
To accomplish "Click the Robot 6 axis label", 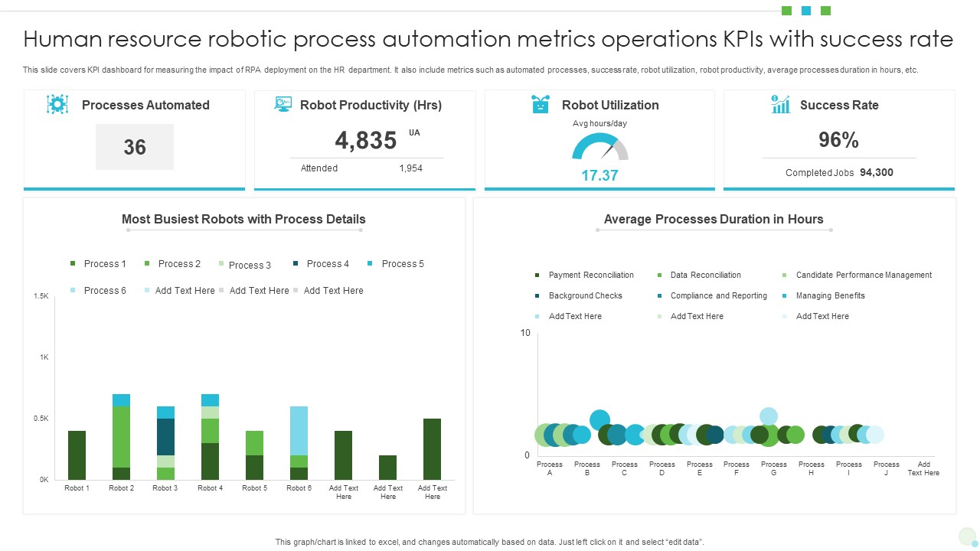I will coord(299,488).
